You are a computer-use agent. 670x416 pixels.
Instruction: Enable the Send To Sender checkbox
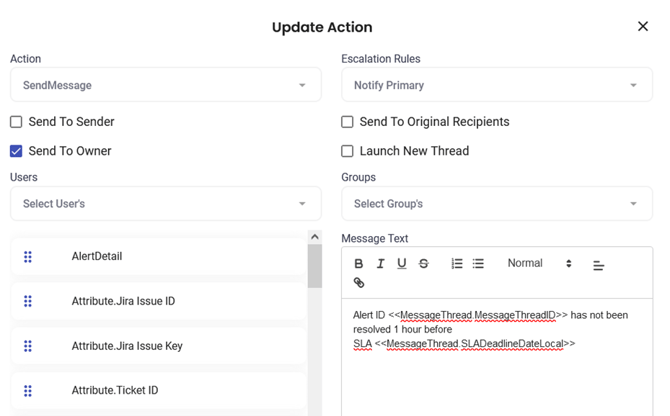point(16,122)
